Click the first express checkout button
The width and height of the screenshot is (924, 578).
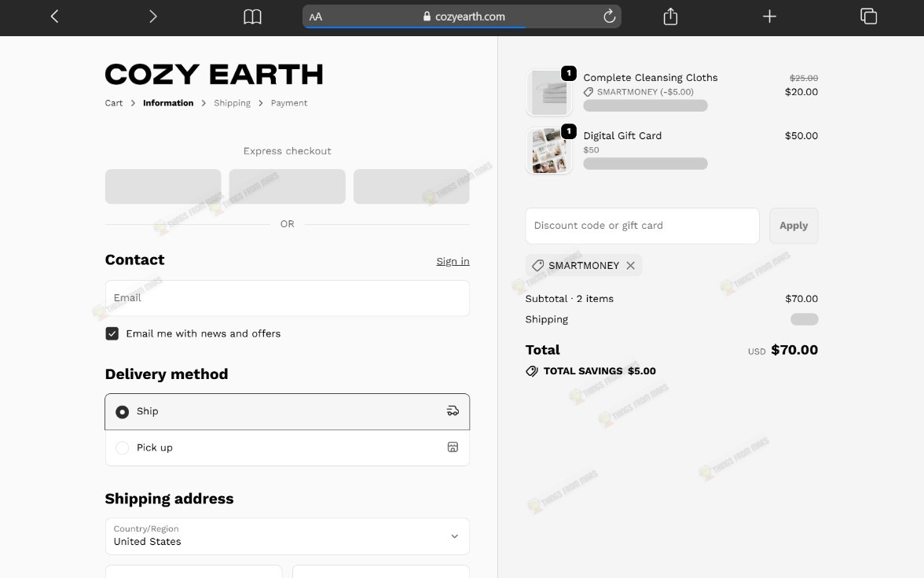click(163, 186)
